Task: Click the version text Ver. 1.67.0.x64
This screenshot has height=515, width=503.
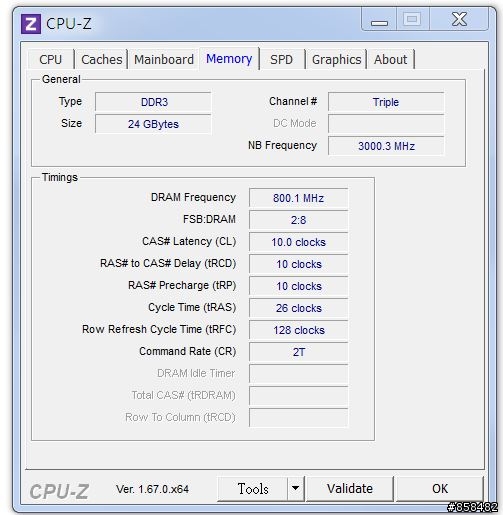Action: [152, 489]
